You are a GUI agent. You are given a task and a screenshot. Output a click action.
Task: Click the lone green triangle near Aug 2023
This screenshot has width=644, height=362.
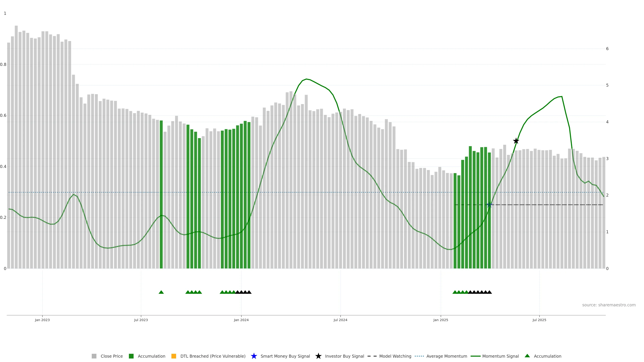coord(161,292)
